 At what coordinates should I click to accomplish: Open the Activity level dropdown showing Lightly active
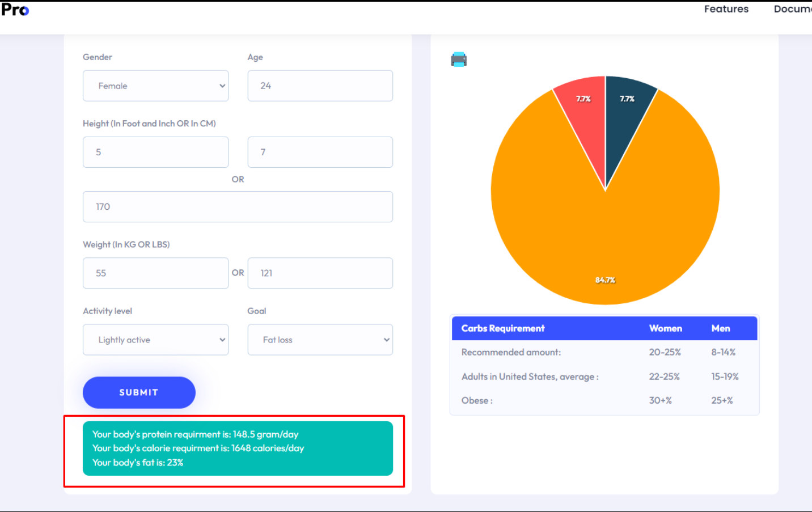tap(155, 340)
